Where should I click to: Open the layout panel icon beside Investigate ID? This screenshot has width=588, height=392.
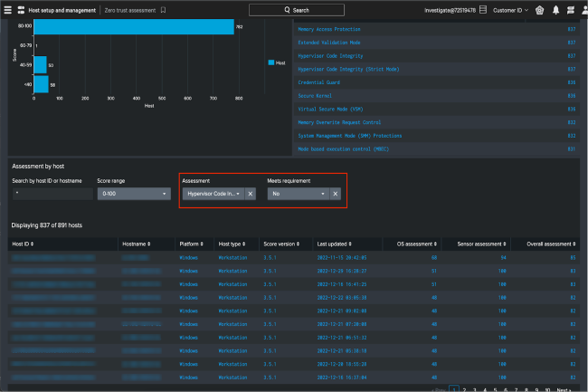[x=482, y=10]
